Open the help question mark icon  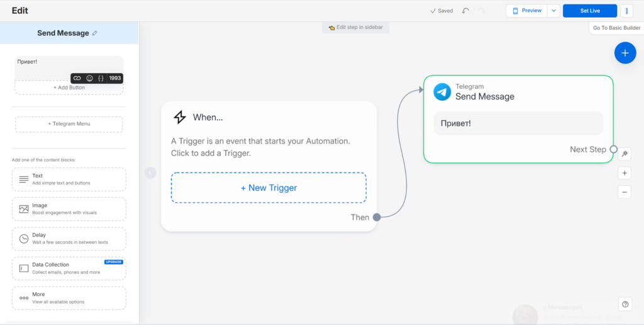625,304
